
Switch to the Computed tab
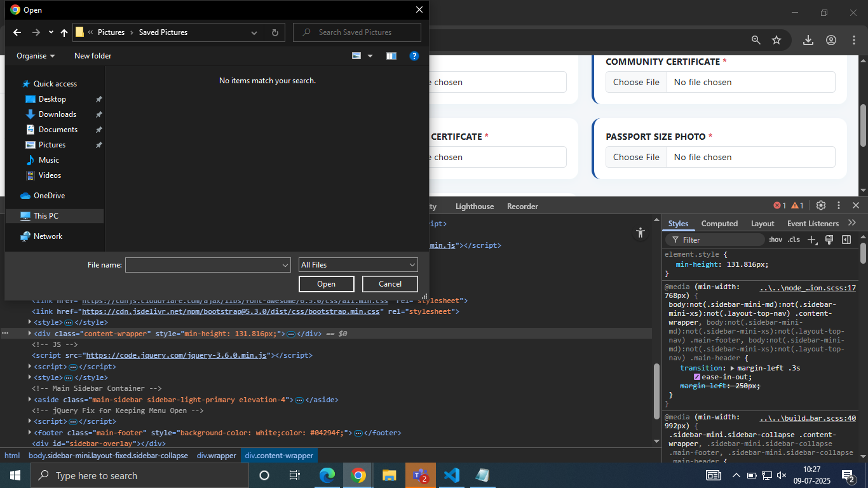719,224
